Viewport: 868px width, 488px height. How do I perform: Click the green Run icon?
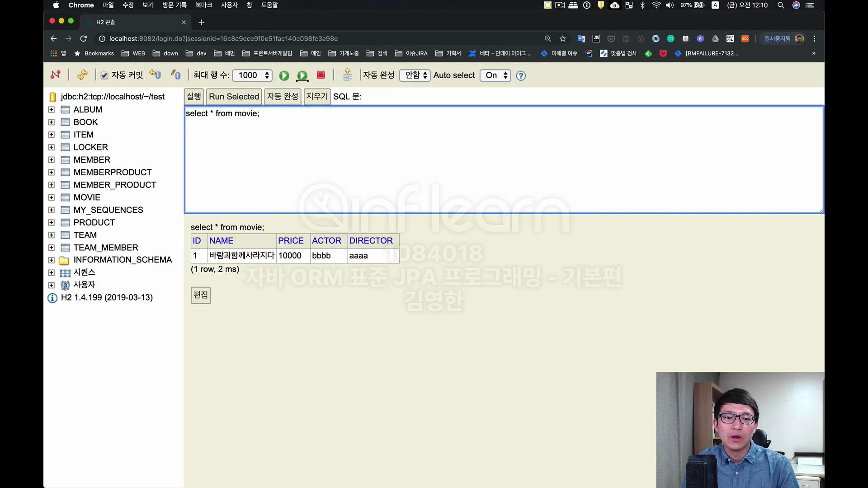coord(284,75)
